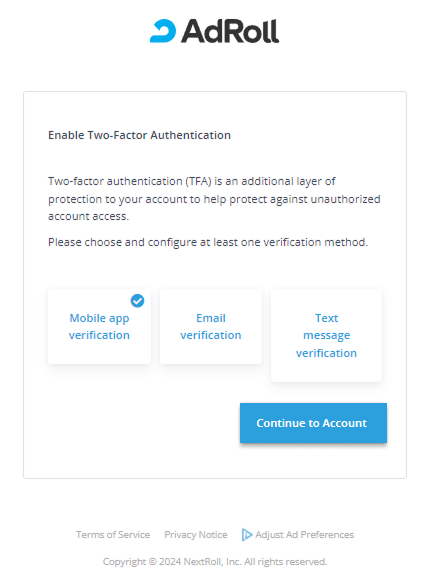
Task: Choose the Email verification method
Action: [x=211, y=326]
